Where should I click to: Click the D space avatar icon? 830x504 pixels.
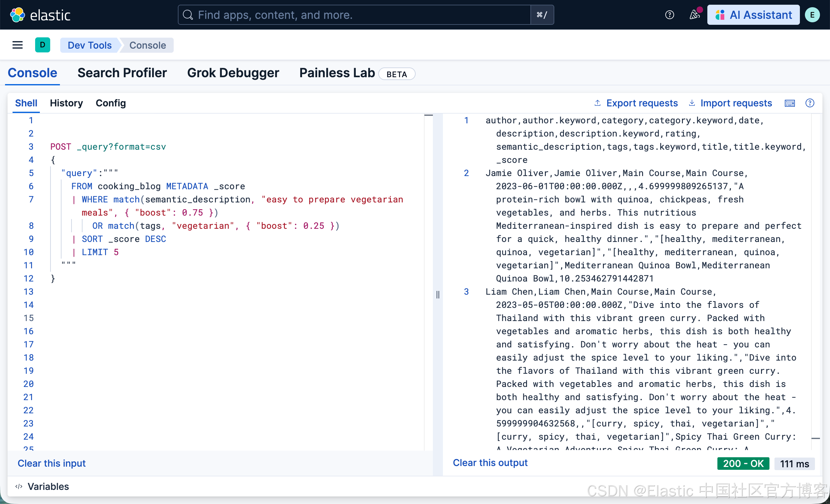(42, 45)
